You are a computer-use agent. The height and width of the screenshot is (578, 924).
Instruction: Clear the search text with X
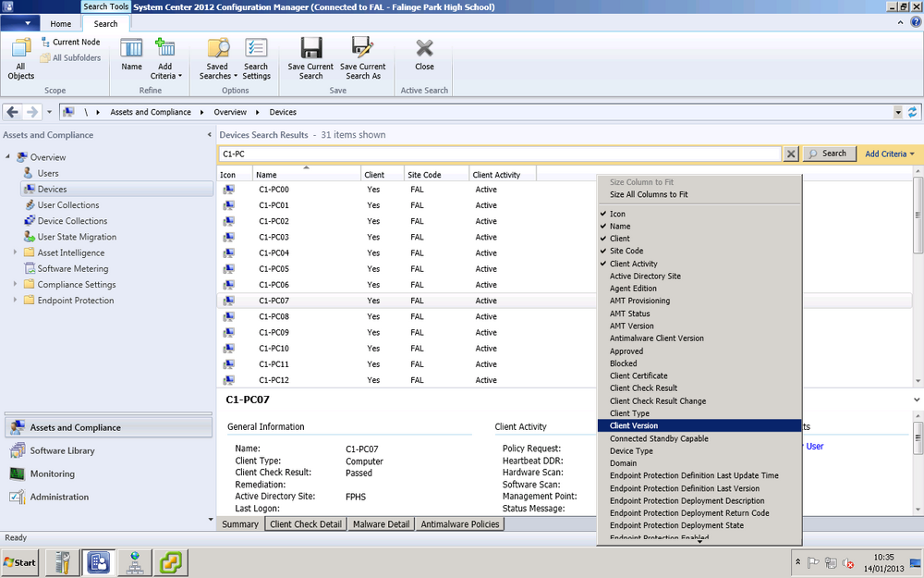point(791,154)
